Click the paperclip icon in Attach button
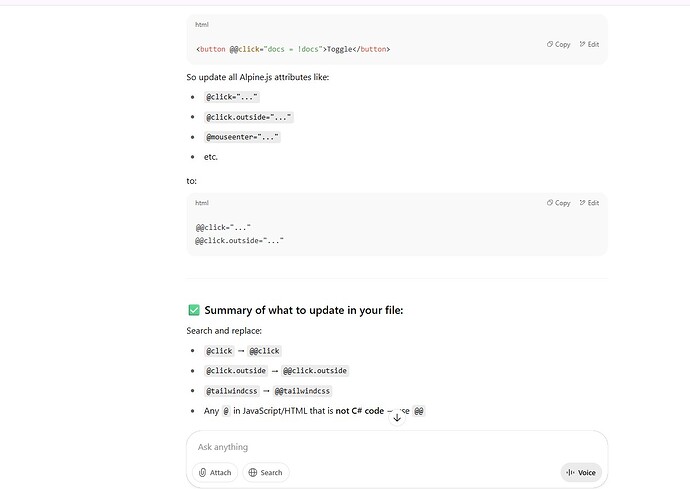Viewport: 690px width, 489px height. click(x=202, y=472)
